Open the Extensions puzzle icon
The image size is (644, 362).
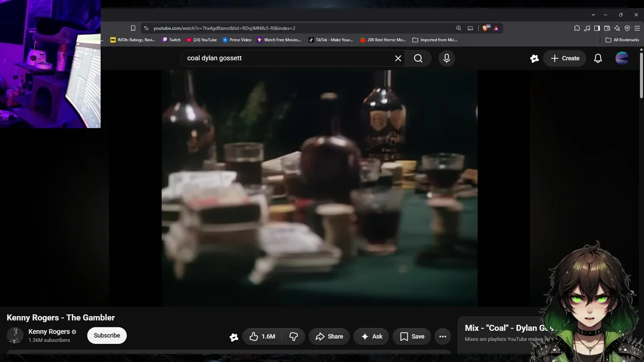coord(577,28)
